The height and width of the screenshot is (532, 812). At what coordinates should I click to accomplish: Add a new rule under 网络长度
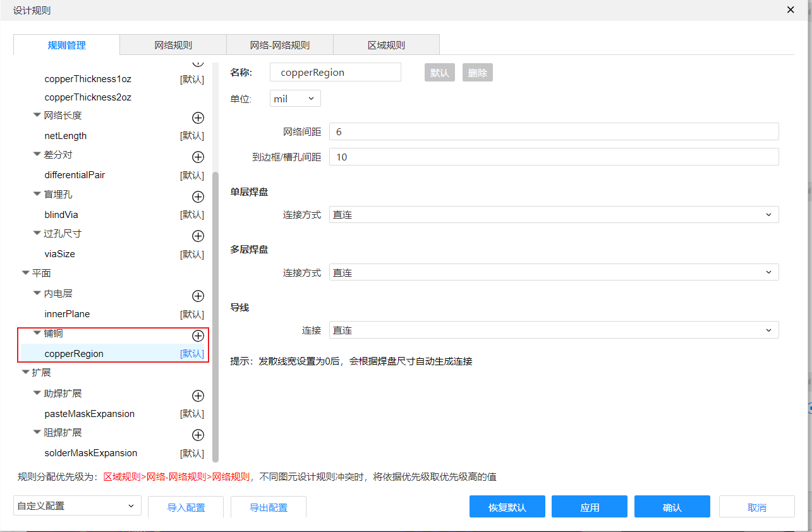click(x=198, y=118)
